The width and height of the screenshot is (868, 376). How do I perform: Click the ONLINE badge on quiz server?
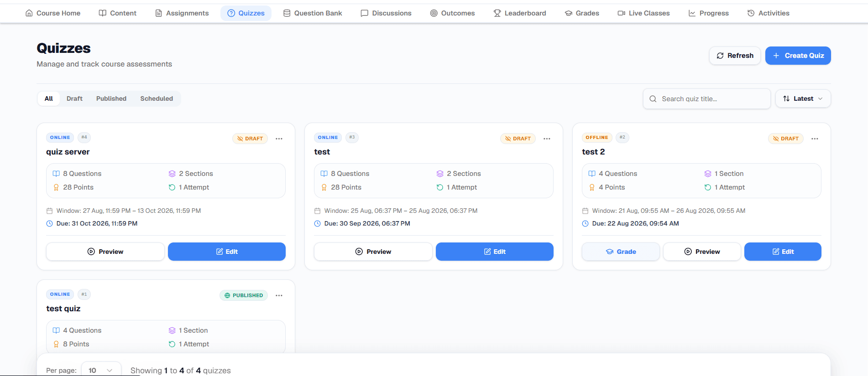point(60,137)
